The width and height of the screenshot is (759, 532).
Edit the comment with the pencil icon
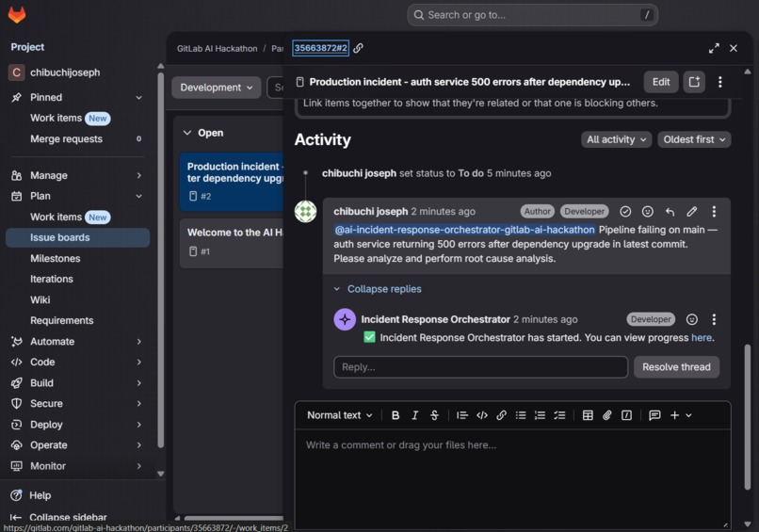click(692, 212)
